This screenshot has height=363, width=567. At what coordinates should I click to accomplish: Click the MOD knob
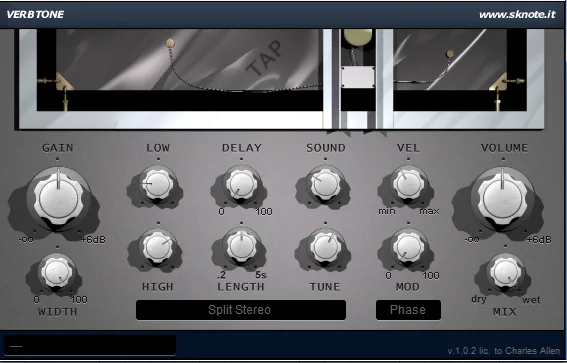point(408,248)
